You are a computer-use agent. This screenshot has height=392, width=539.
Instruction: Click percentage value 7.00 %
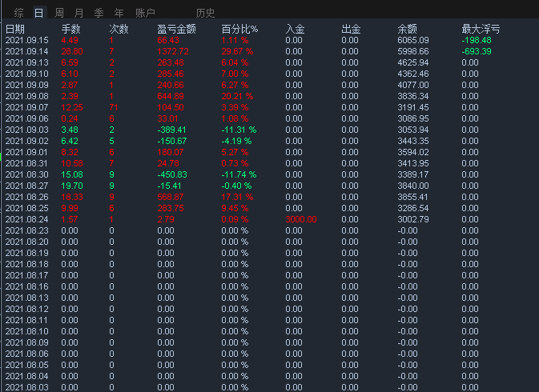click(235, 74)
